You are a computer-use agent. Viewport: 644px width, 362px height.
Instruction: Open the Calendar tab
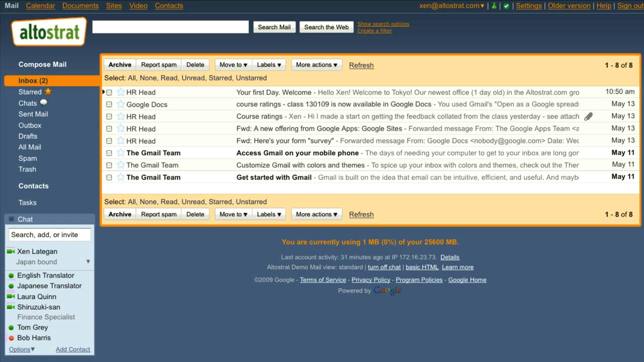(40, 6)
